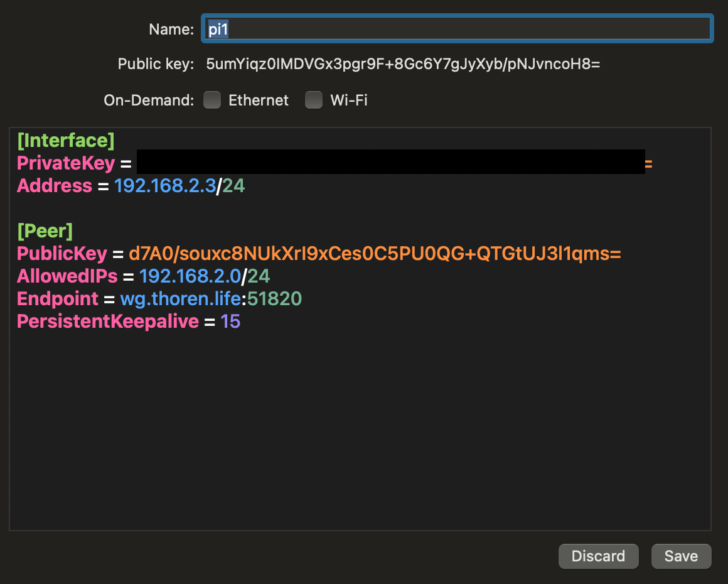Click the peer PublicKey value text
728x584 pixels.
click(x=375, y=254)
